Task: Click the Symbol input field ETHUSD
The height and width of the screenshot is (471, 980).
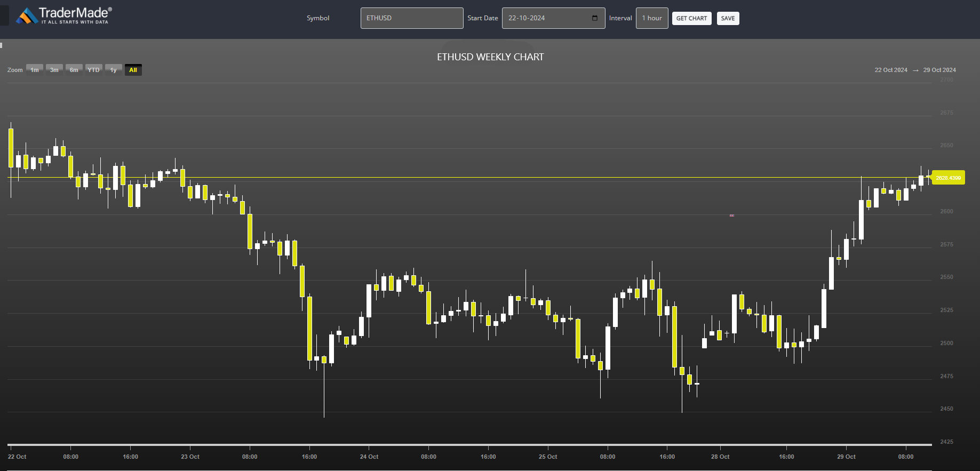Action: pos(412,18)
